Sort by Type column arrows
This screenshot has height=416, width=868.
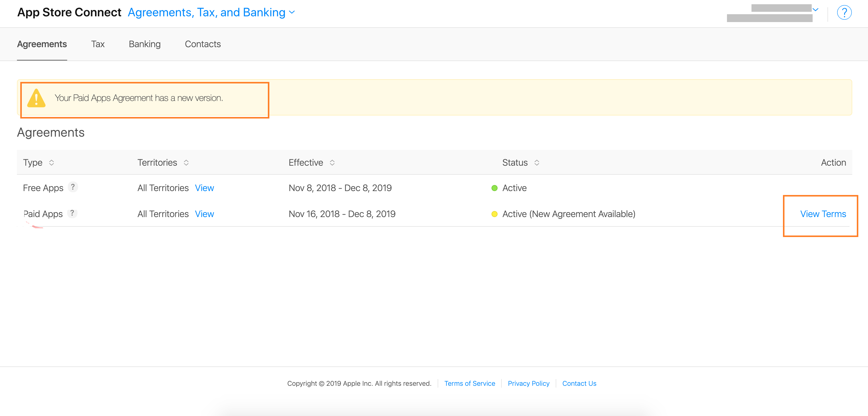[x=51, y=163]
